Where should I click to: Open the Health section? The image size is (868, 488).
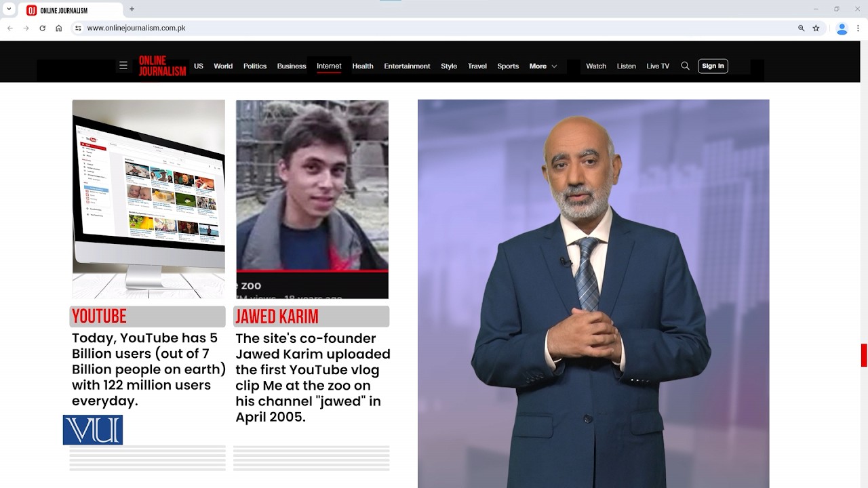[x=363, y=66]
